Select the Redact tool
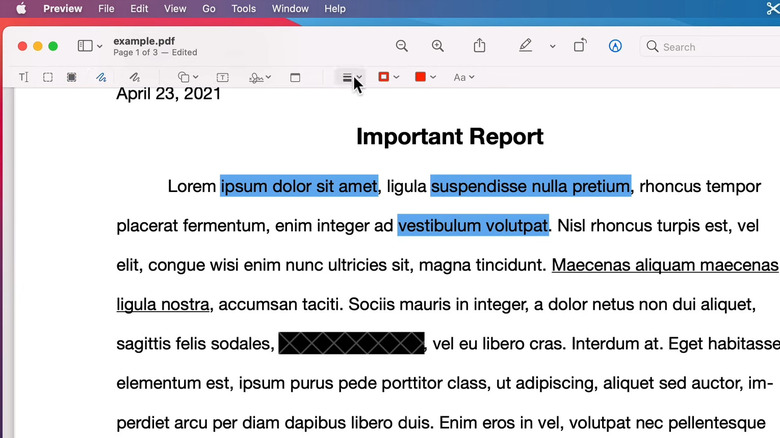This screenshot has height=438, width=780. (72, 77)
